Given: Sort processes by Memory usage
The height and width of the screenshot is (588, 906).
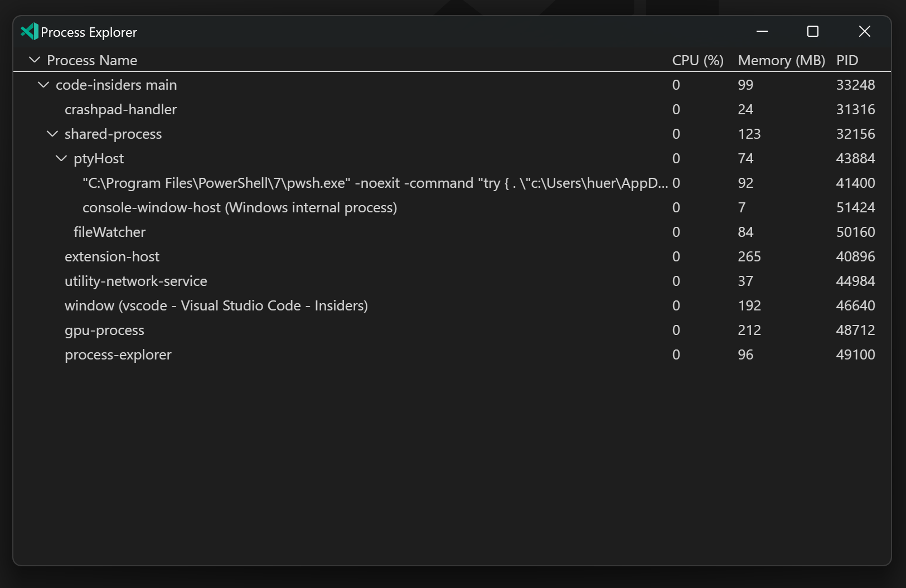Looking at the screenshot, I should pyautogui.click(x=781, y=60).
